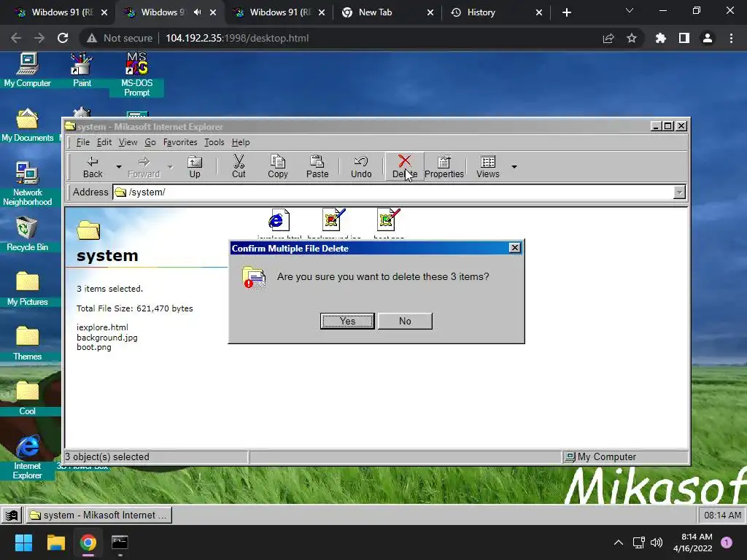Open Chrome tab search chevron
The width and height of the screenshot is (747, 560).
click(x=630, y=11)
